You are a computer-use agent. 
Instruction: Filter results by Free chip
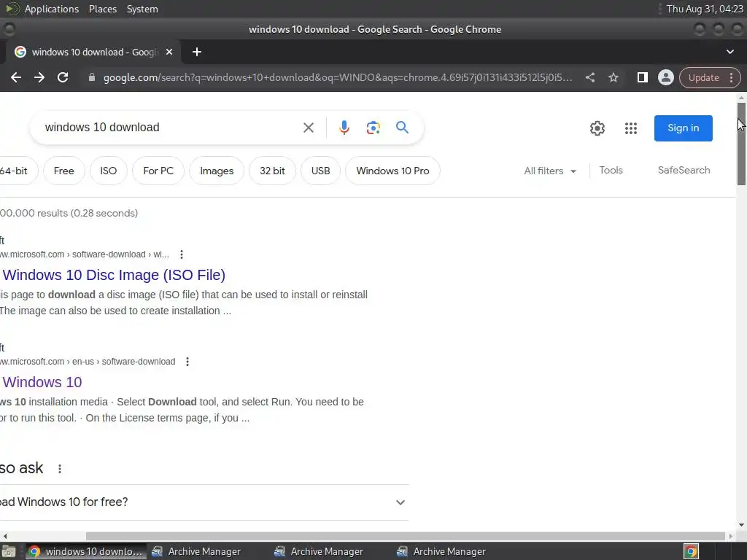point(64,171)
